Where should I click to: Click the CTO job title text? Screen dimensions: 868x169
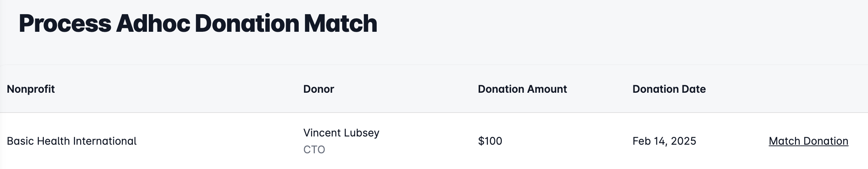click(x=314, y=150)
